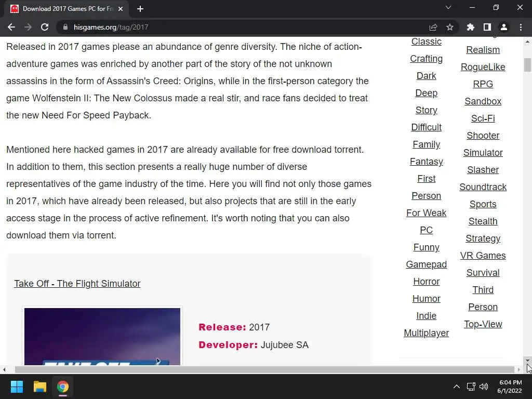This screenshot has height=399, width=532.
Task: Open the Realism tag
Action: click(x=483, y=50)
